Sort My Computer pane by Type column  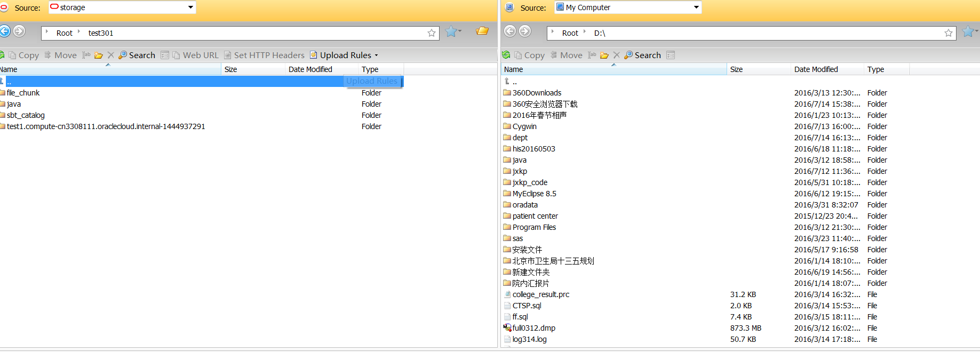886,69
